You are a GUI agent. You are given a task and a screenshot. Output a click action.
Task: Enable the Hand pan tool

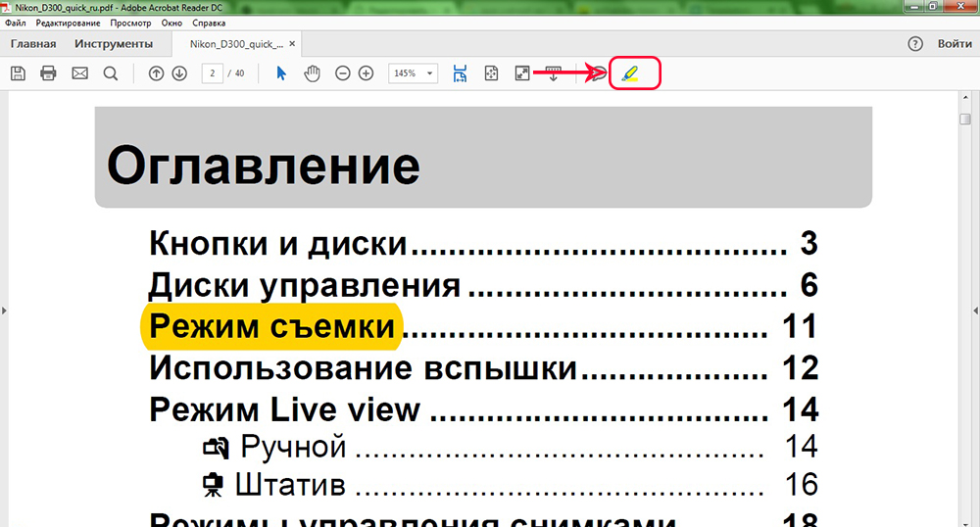click(x=312, y=73)
